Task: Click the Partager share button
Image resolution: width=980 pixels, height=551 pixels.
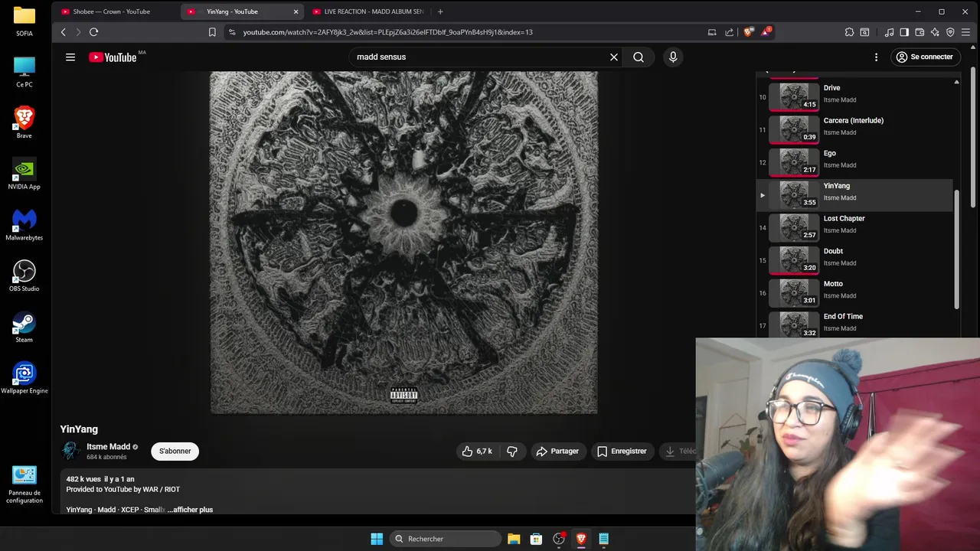Action: (557, 452)
